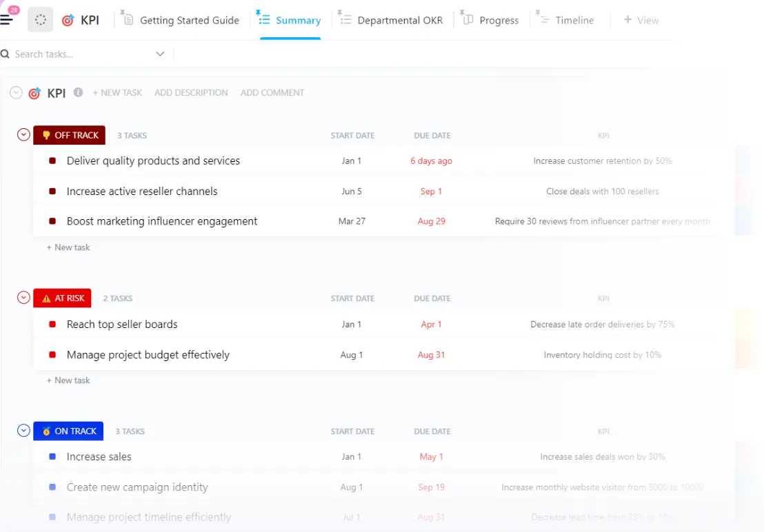The image size is (764, 532).
Task: Open task Boost marketing influencer engagement
Action: pos(162,221)
